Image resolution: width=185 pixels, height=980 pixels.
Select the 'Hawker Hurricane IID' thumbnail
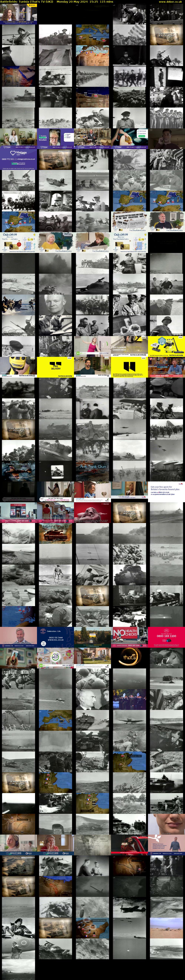[x=18, y=471]
